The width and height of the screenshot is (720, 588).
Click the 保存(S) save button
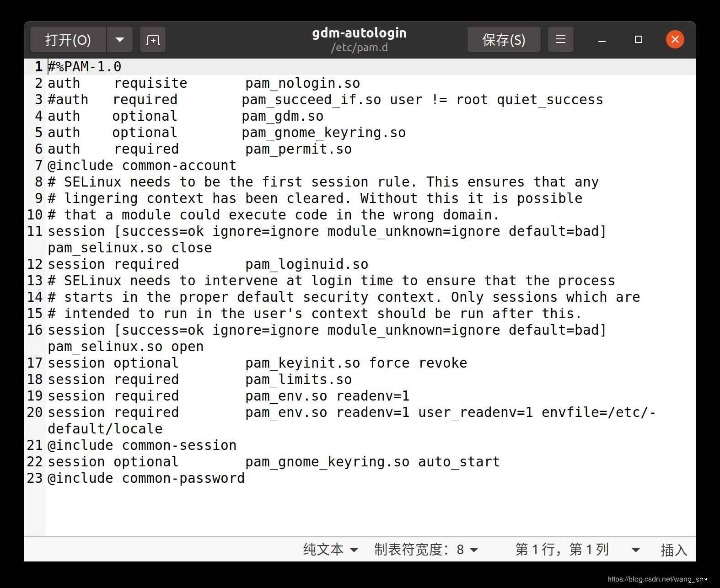coord(504,40)
